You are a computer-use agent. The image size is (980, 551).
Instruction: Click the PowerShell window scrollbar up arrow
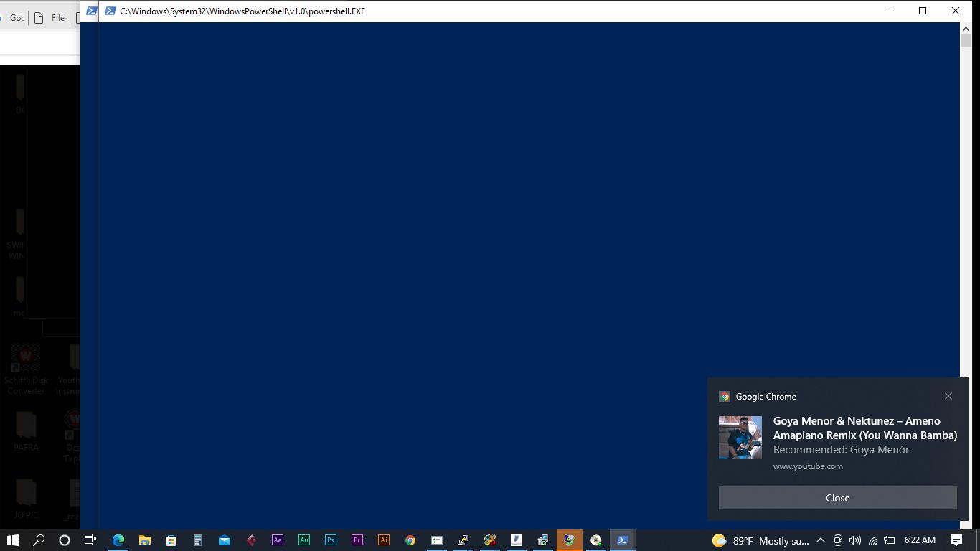[966, 28]
